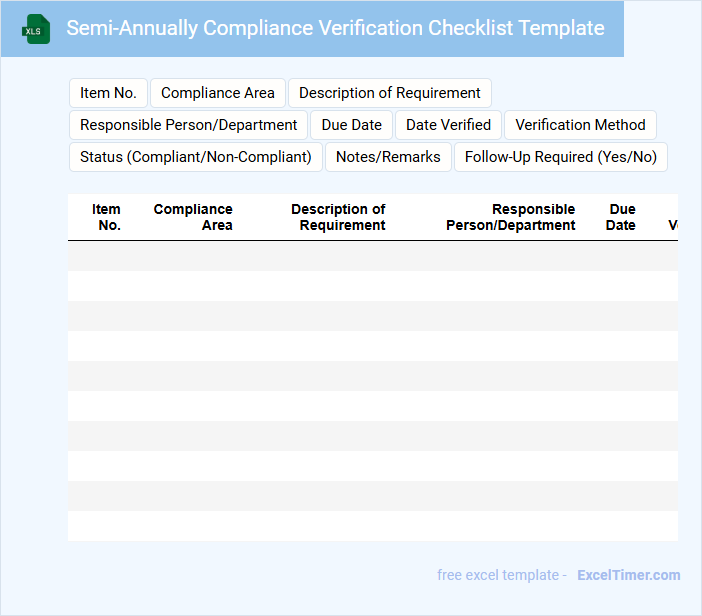702x616 pixels.
Task: Click the green XLS file icon
Action: tap(36, 29)
